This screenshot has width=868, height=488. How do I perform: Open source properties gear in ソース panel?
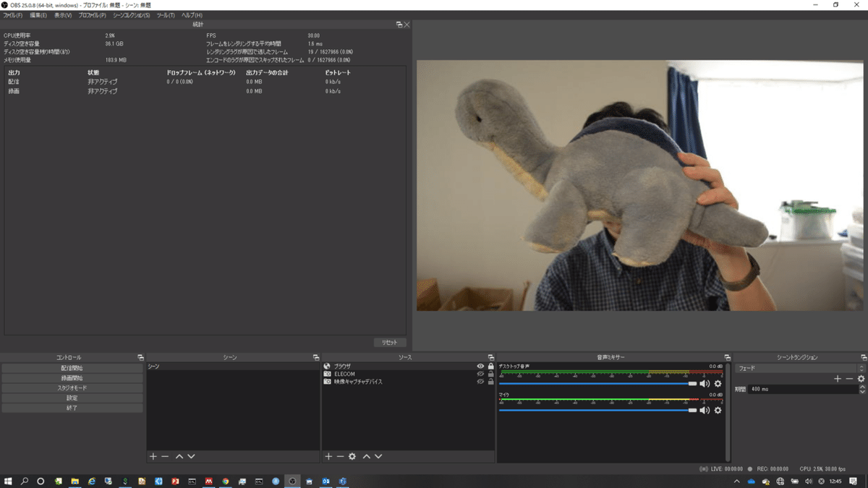coord(352,457)
